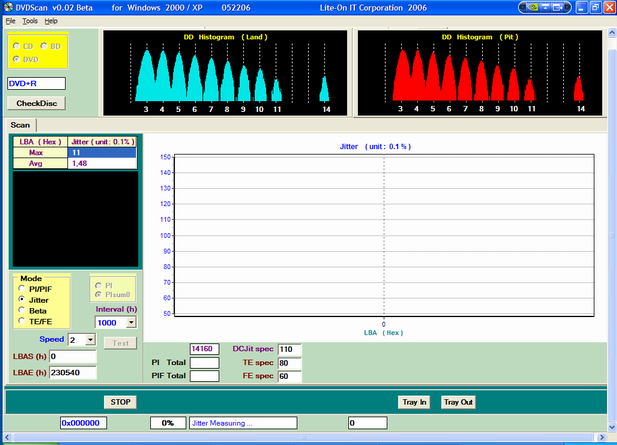
Task: Click the 150 label on Jitter axis
Action: tap(165, 157)
